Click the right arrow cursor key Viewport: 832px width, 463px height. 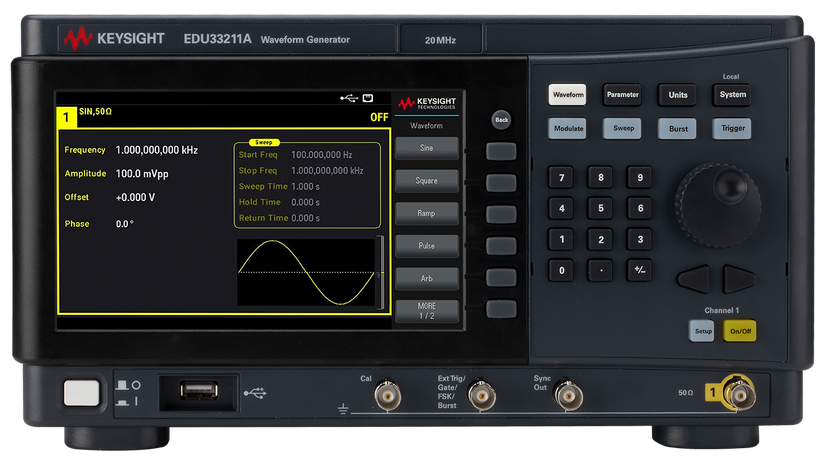tap(739, 279)
